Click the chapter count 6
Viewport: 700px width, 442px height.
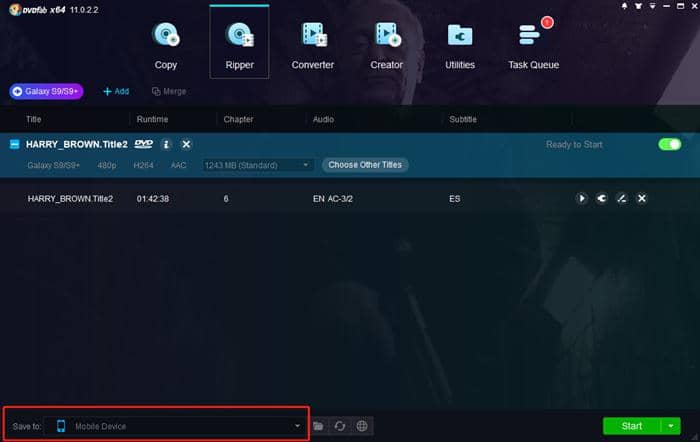[226, 199]
